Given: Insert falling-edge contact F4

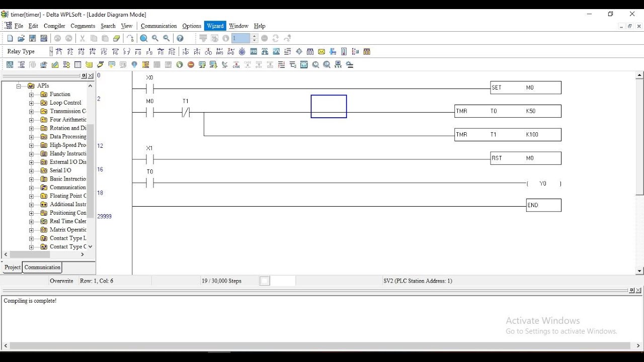Looking at the screenshot, I should tap(93, 51).
